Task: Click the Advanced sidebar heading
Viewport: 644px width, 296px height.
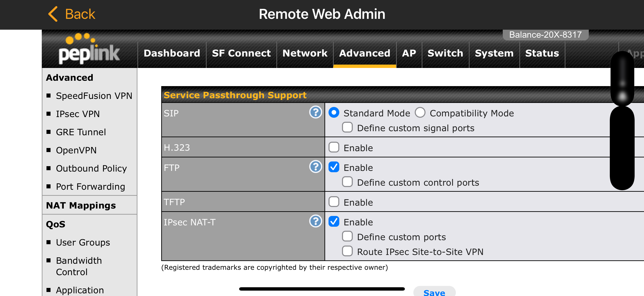Action: point(70,78)
